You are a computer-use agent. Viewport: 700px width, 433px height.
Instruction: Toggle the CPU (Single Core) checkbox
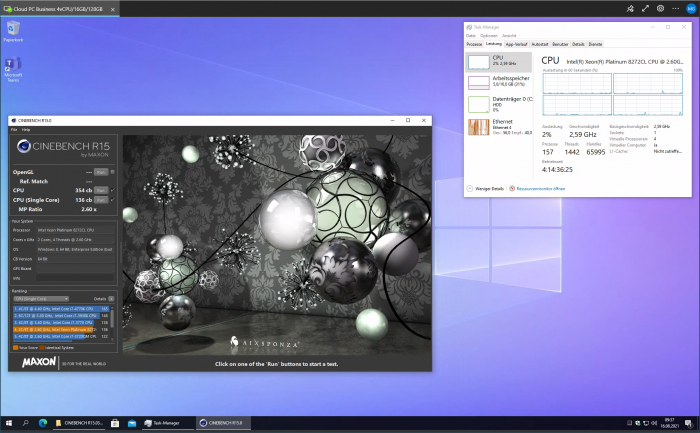click(x=112, y=200)
